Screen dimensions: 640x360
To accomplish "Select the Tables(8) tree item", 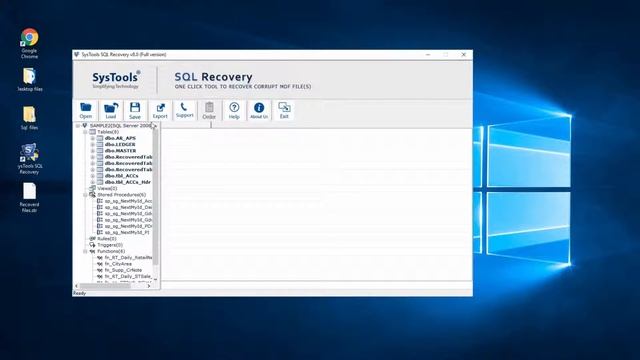I will (x=108, y=132).
